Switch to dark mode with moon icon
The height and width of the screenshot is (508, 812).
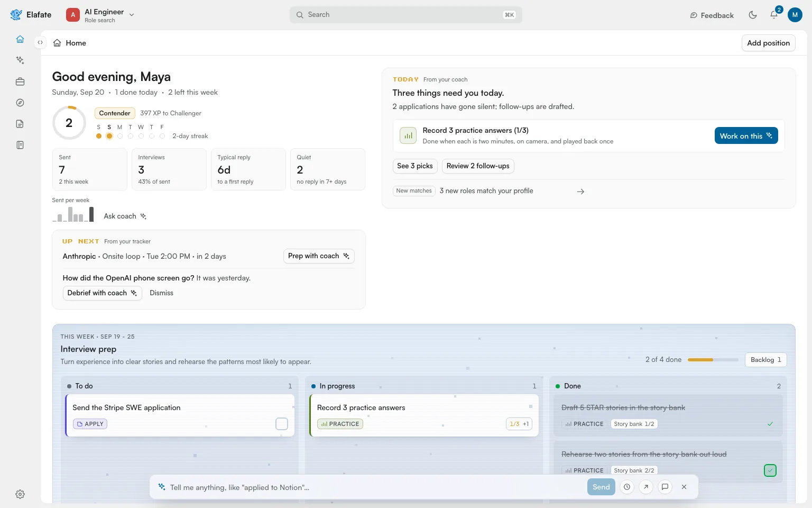pos(753,15)
